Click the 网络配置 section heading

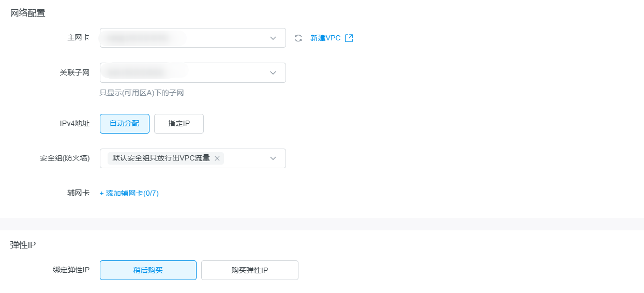click(x=28, y=13)
